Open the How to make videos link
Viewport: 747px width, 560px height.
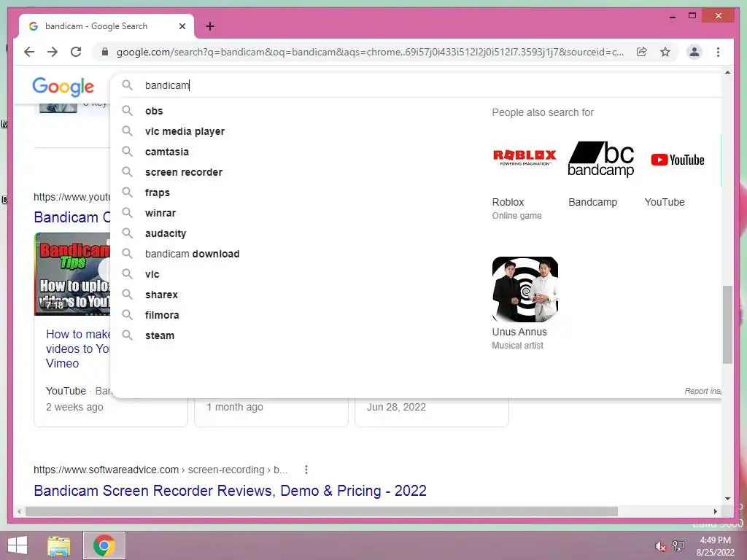(x=78, y=349)
